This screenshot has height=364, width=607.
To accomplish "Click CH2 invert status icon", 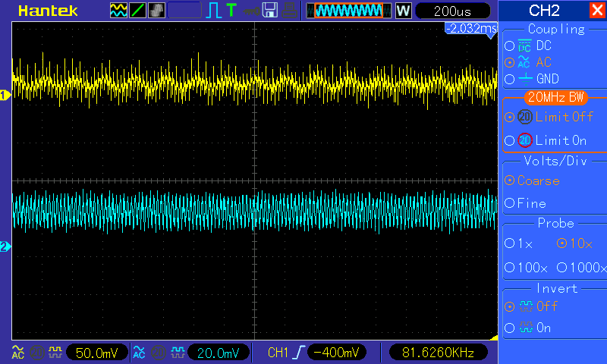I will [178, 352].
